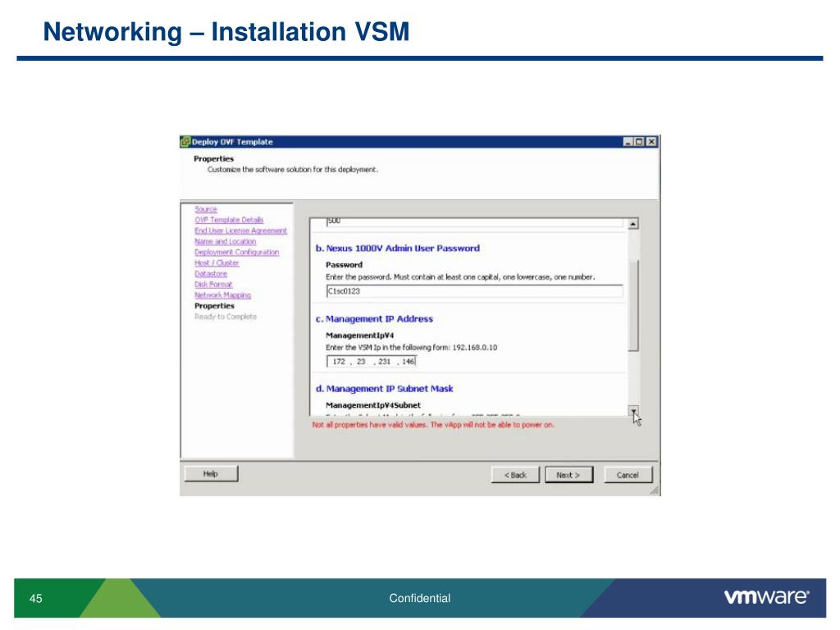Viewport: 840px width, 630px height.
Task: Jump to Name and Location step
Action: [x=225, y=242]
